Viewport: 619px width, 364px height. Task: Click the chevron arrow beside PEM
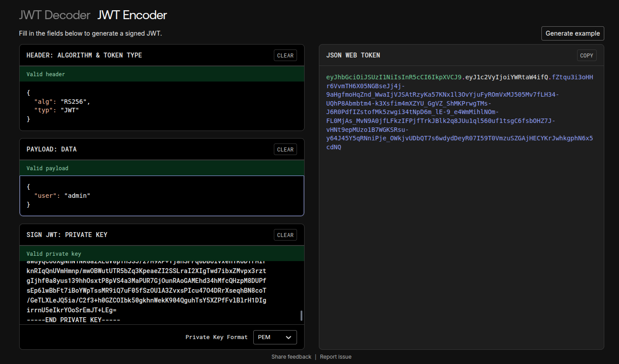tap(289, 337)
